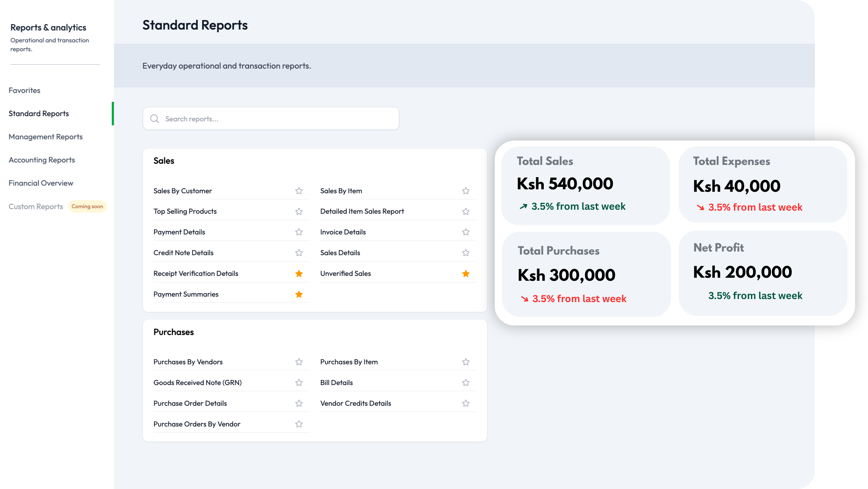The height and width of the screenshot is (489, 868).
Task: Open the Credit Note Details report
Action: [183, 253]
